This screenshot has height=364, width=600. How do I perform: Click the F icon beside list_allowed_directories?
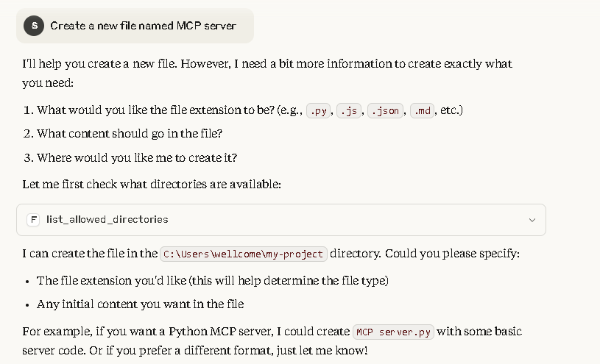coord(33,220)
